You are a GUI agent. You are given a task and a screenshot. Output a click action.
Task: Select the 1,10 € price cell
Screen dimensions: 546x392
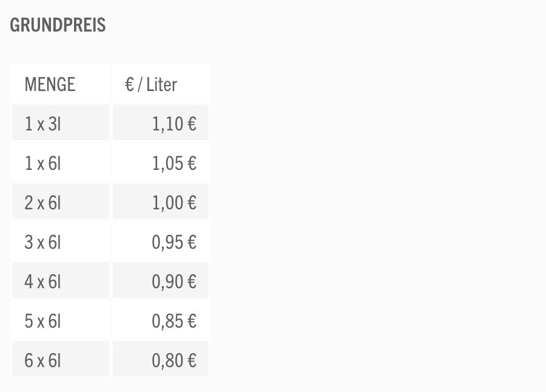click(174, 124)
